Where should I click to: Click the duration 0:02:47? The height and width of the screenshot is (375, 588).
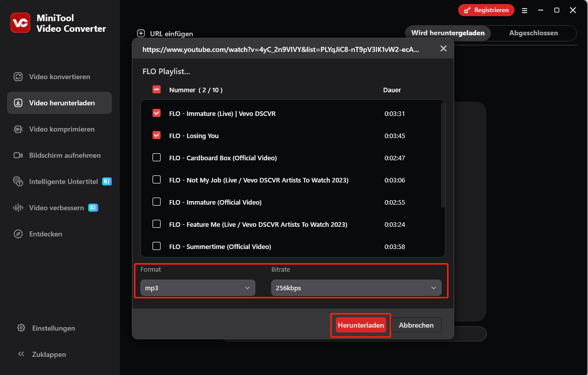[x=395, y=158]
